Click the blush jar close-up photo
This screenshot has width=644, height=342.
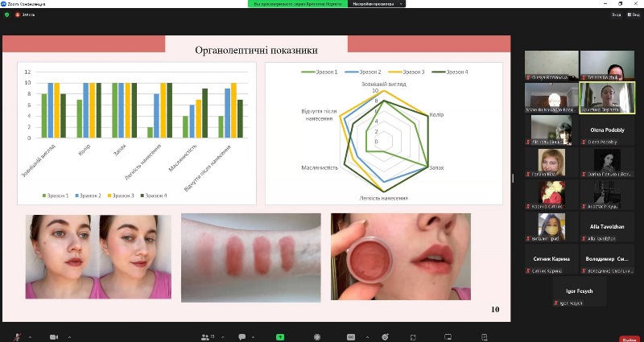tap(401, 257)
